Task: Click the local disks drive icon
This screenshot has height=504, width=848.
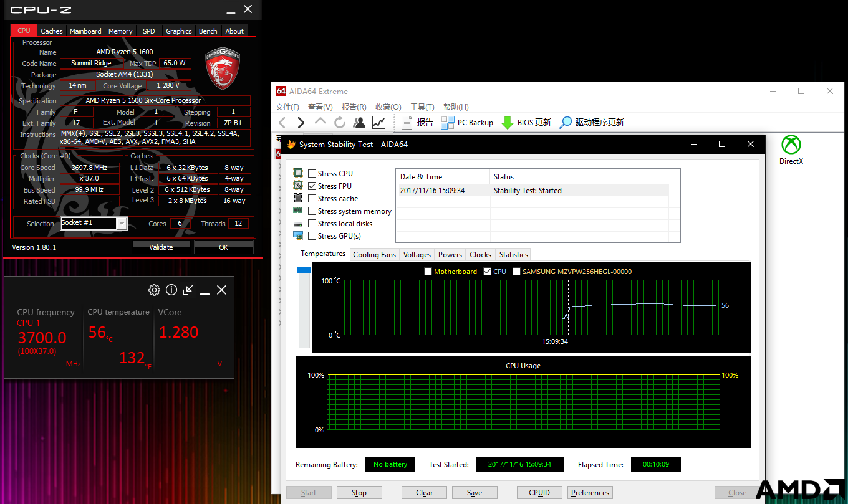Action: 298,224
